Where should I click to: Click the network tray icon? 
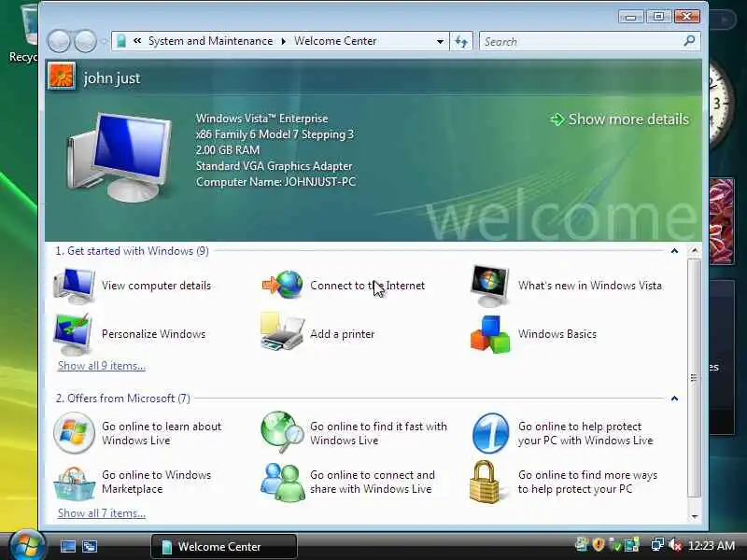[x=657, y=544]
